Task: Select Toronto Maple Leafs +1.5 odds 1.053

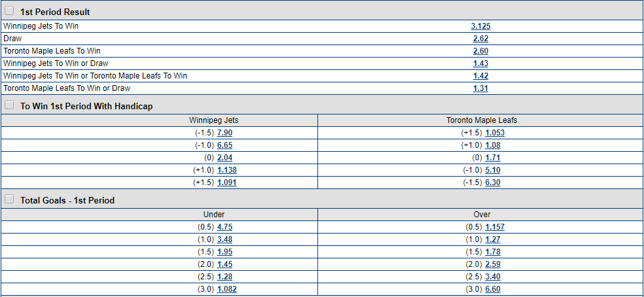Action: point(495,133)
